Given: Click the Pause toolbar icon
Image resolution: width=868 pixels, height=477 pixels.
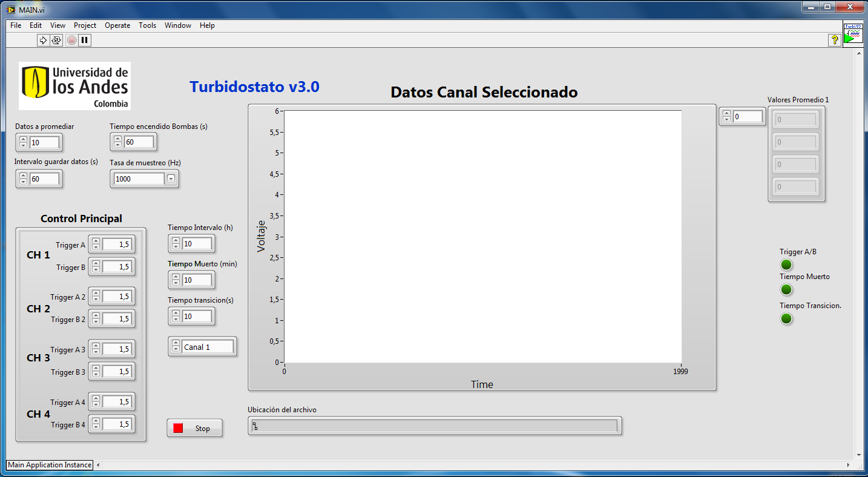Looking at the screenshot, I should [x=85, y=41].
